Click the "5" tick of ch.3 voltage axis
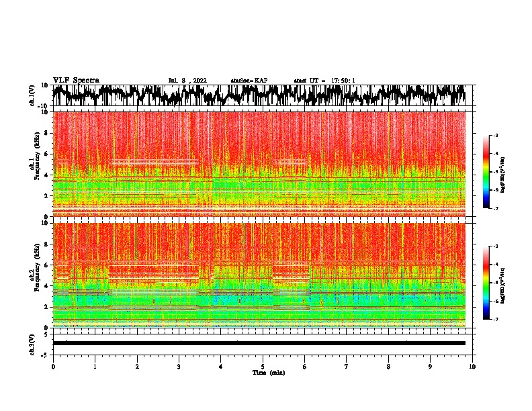The height and width of the screenshot is (411, 532). (x=47, y=334)
